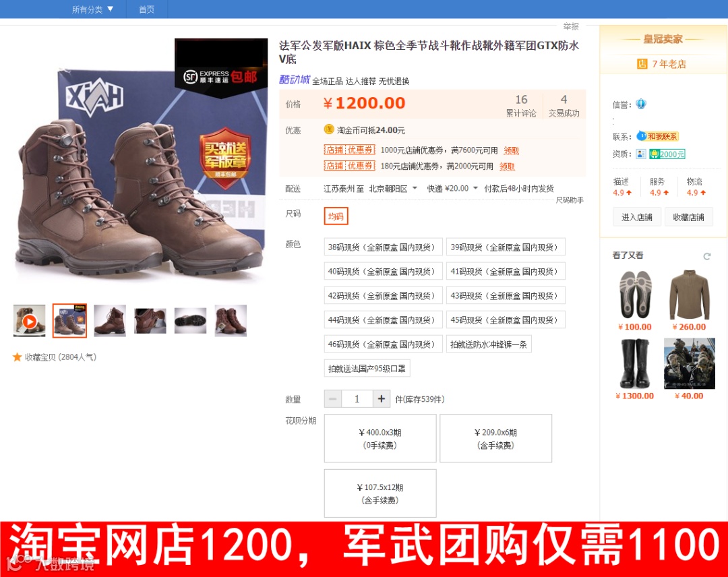
Task: Select the ¥400.0x3期 installment plan
Action: pos(380,438)
